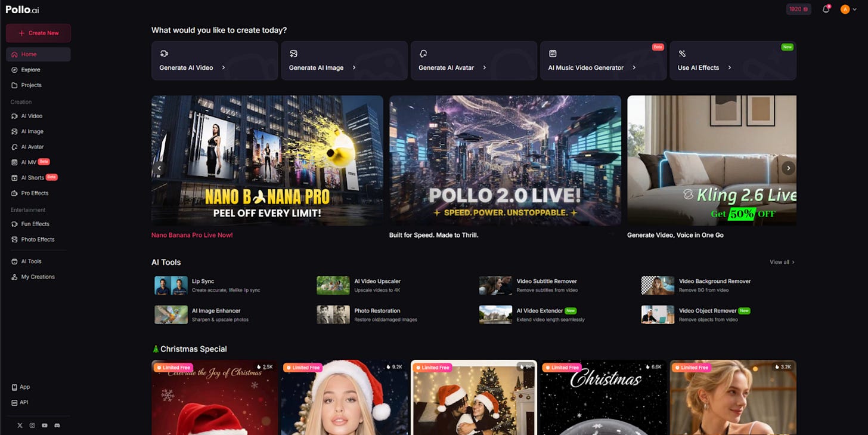Open the Christmas couple by the tree card
868x435 pixels.
tap(474, 397)
